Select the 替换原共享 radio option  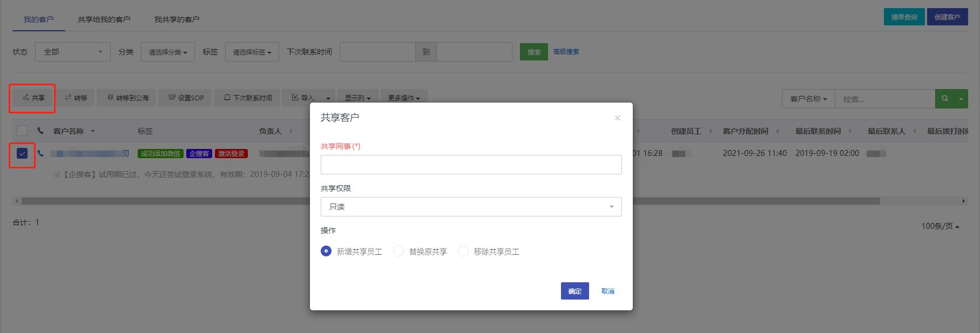pyautogui.click(x=398, y=252)
